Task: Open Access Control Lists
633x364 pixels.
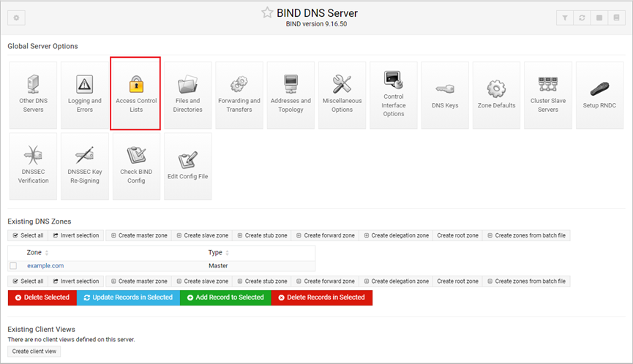Action: 136,95
